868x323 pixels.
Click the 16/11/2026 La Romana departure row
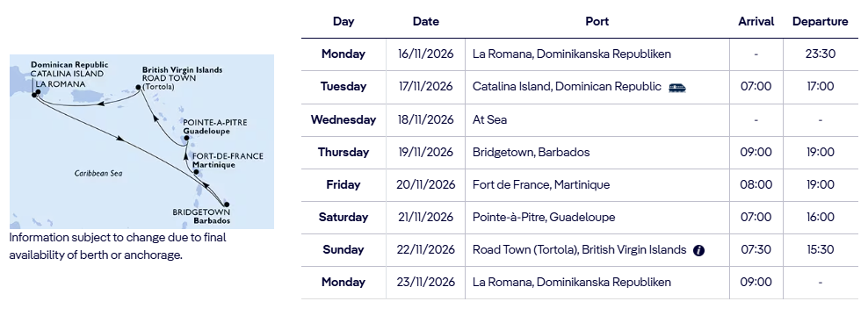click(580, 54)
